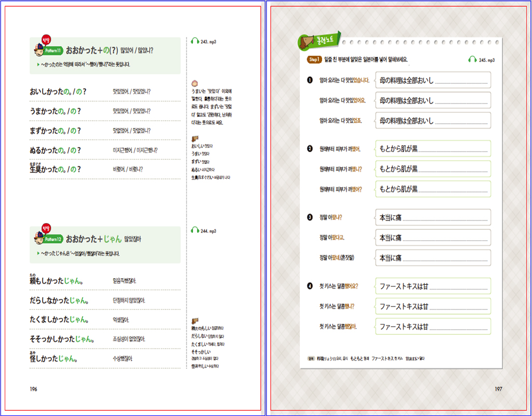This screenshot has width=532, height=416.
Task: Click the answer box beside 정말 아팠니?
Action: coord(432,217)
